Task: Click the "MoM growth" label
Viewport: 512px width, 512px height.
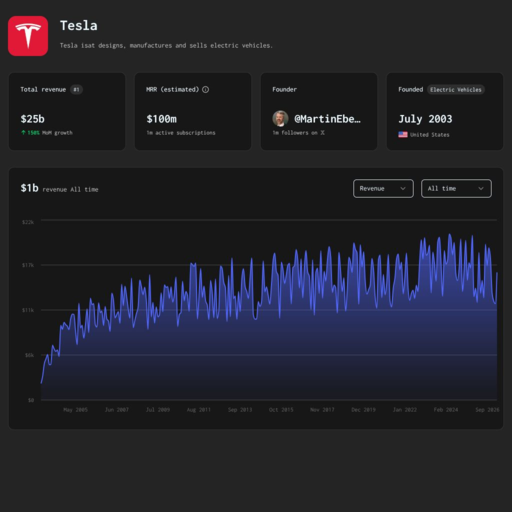Action: pyautogui.click(x=57, y=133)
